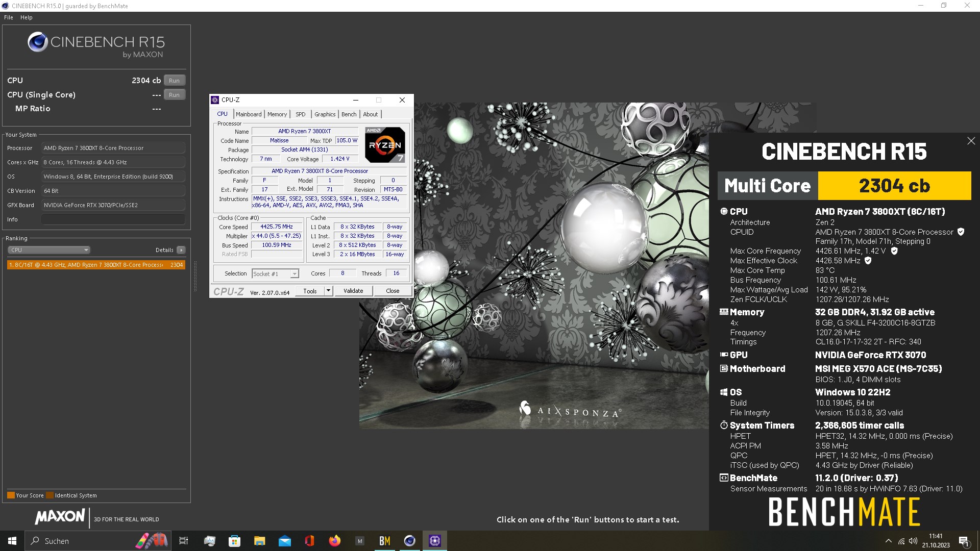Switch to the SPD tab in CPU-Z
980x551 pixels.
(301, 114)
